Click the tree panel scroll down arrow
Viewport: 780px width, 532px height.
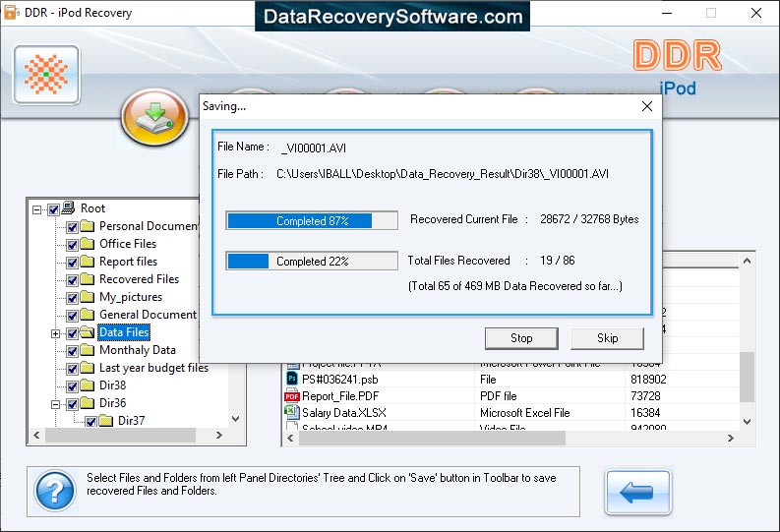[x=236, y=419]
